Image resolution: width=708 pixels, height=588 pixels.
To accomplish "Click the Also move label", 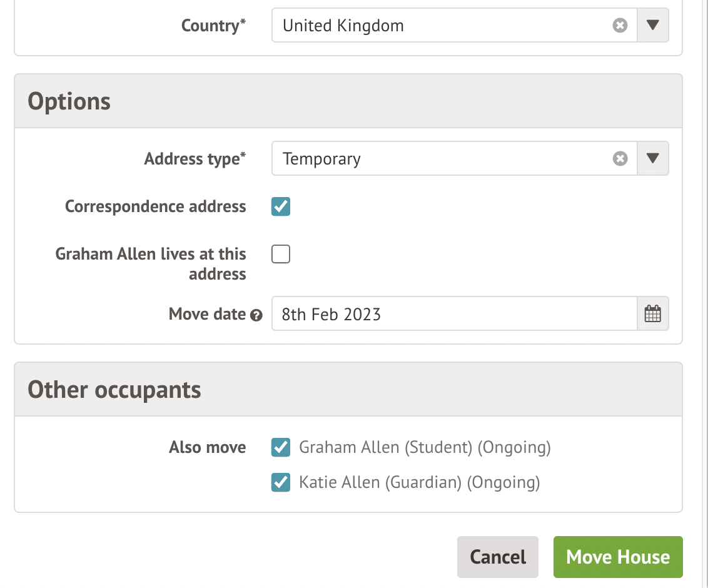I will pos(207,447).
